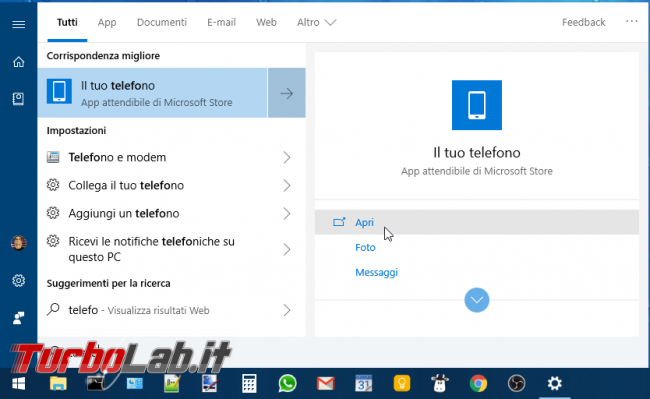Click the user avatar in the sidebar
This screenshot has width=650, height=399.
click(18, 243)
